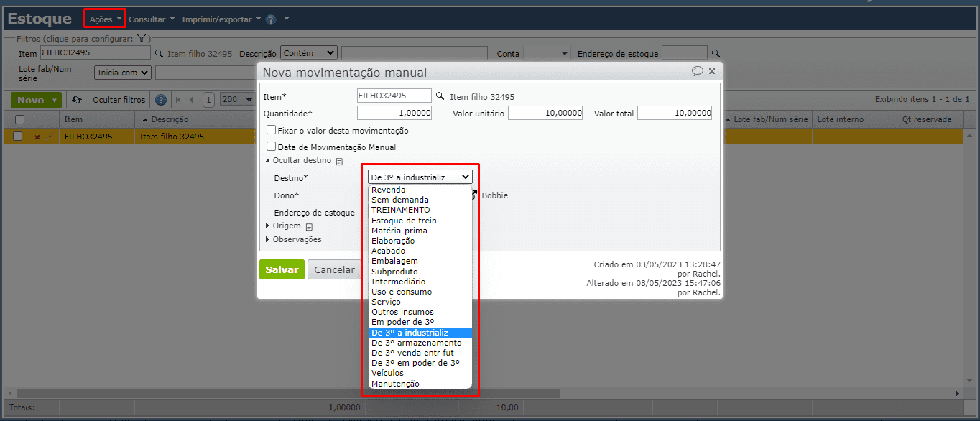Enable Data de Movimentação Manual checkbox
The image size is (980, 421).
coord(271,147)
